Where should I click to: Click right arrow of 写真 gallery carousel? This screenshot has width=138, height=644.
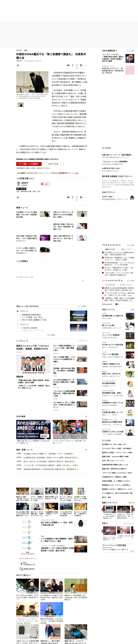coord(133,531)
